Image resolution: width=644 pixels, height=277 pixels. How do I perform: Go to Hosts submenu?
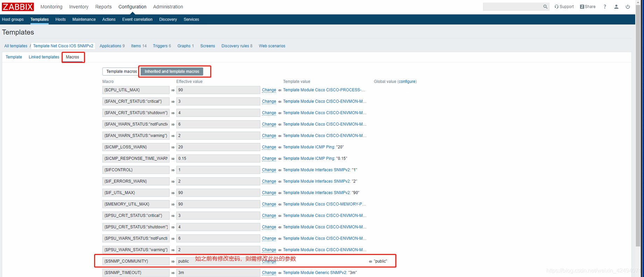(61, 20)
